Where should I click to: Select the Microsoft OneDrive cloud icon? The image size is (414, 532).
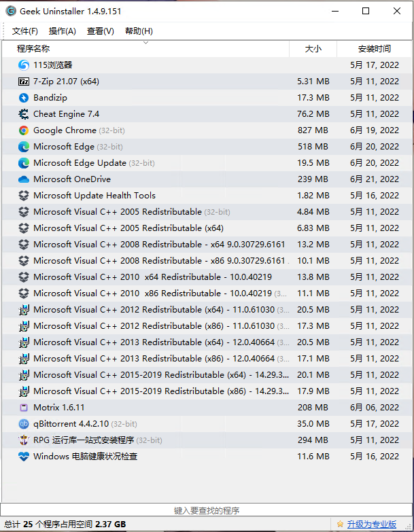point(24,179)
